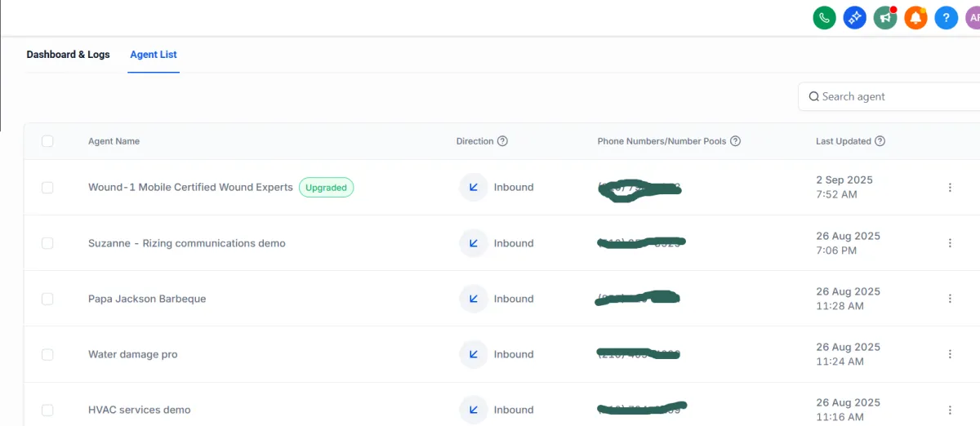Click inbound arrow icon for Papa Jackson Barbeque
980x426 pixels.
[473, 299]
